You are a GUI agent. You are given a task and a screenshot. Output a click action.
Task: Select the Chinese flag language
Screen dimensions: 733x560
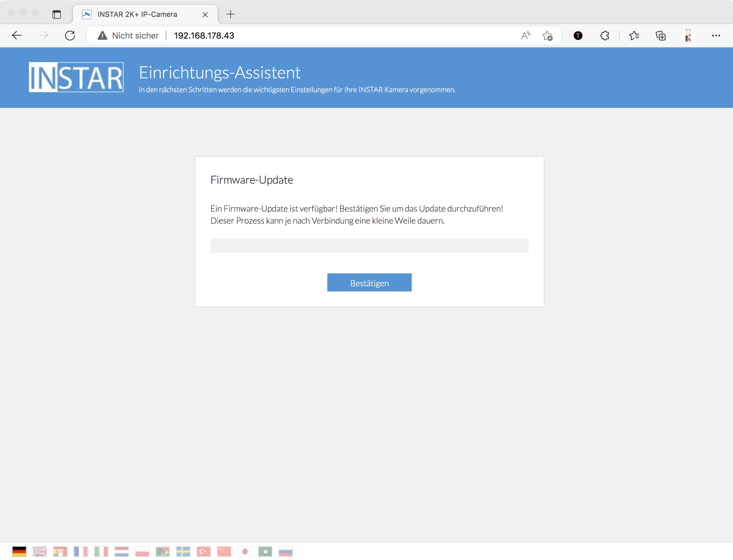224,551
